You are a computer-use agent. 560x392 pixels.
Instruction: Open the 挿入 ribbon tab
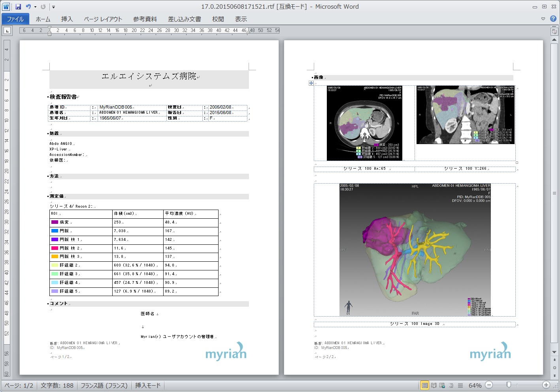(67, 19)
